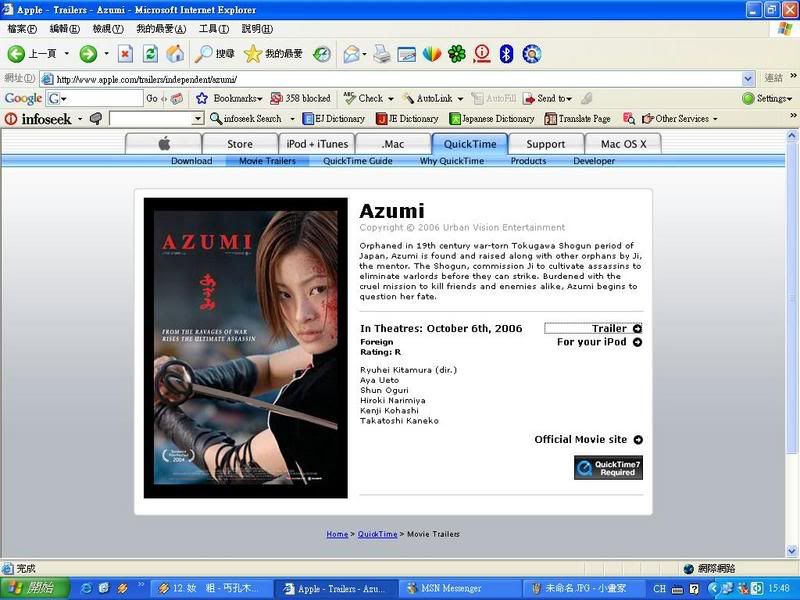Image resolution: width=800 pixels, height=600 pixels.
Task: Toggle the 358 blocked popup blocker
Action: coord(300,98)
